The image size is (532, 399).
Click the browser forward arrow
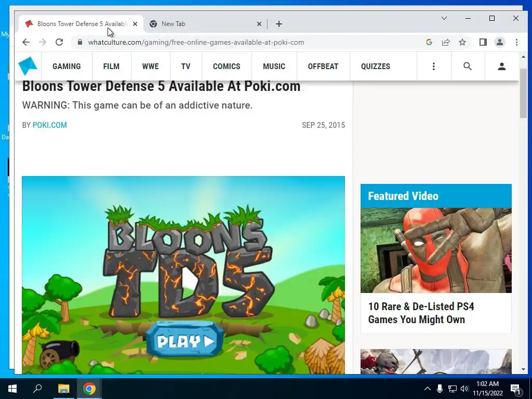click(43, 42)
